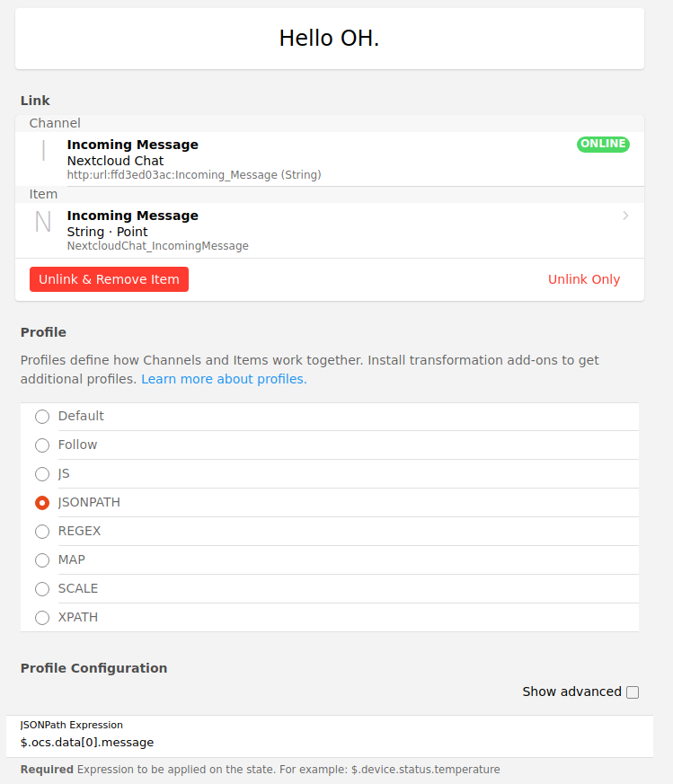
Task: Select the Default profile radio button
Action: pos(42,417)
